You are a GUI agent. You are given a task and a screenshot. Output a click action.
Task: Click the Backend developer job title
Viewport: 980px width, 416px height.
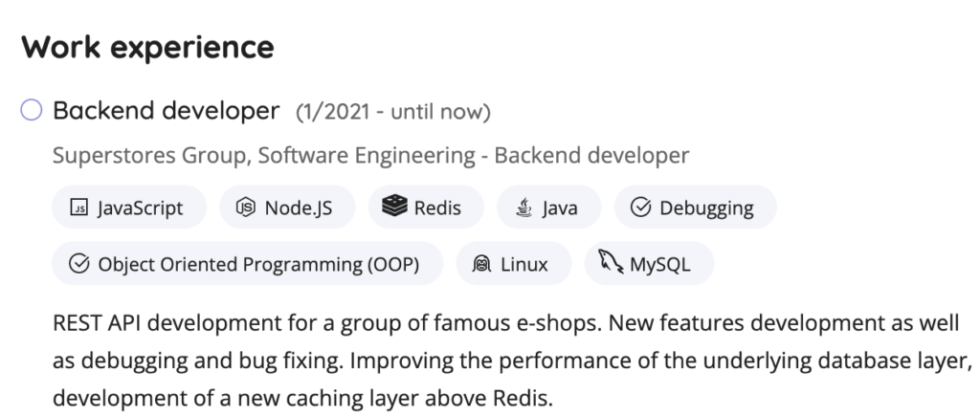coord(166,112)
